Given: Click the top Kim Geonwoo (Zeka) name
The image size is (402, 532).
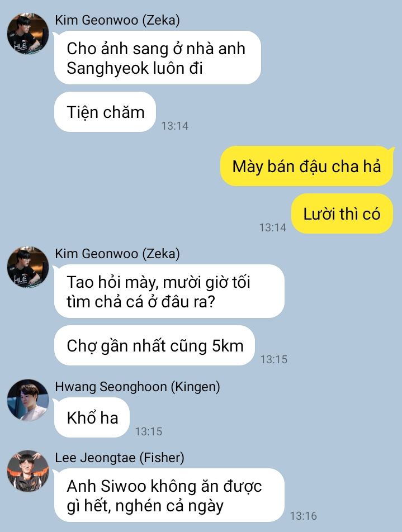Looking at the screenshot, I should click(x=117, y=20).
